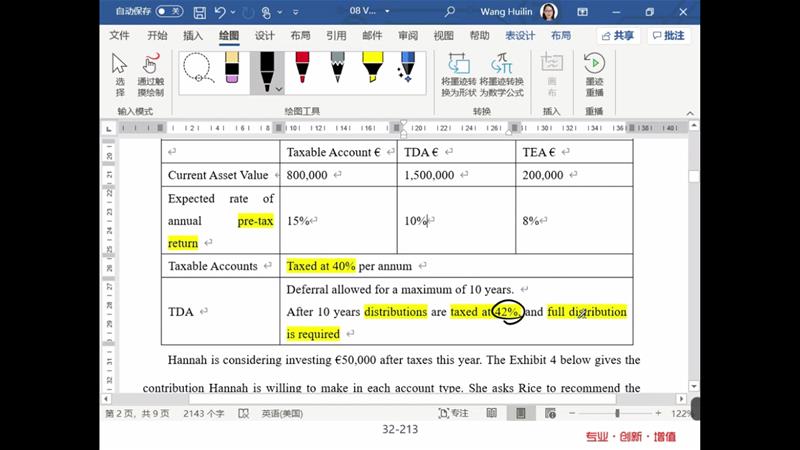Click the 墨迹重播 ink replay button
800x450 pixels.
[594, 74]
